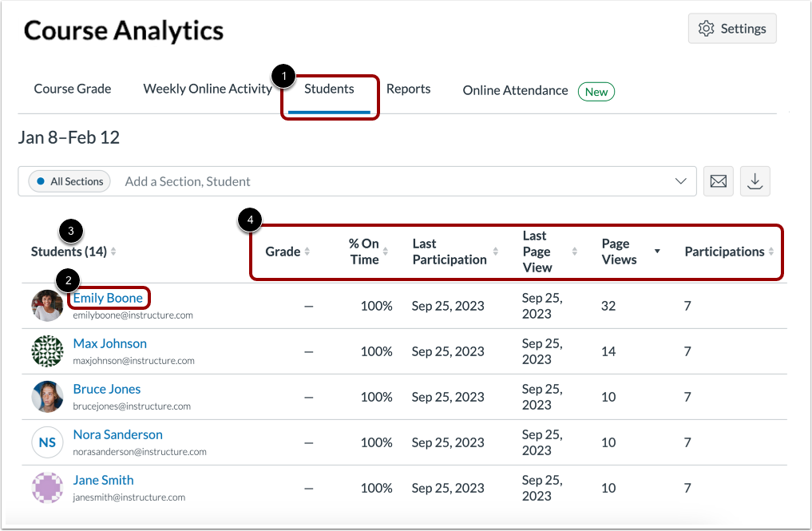Switch to the Reports tab
Screen dimensions: 812x531
pos(408,89)
